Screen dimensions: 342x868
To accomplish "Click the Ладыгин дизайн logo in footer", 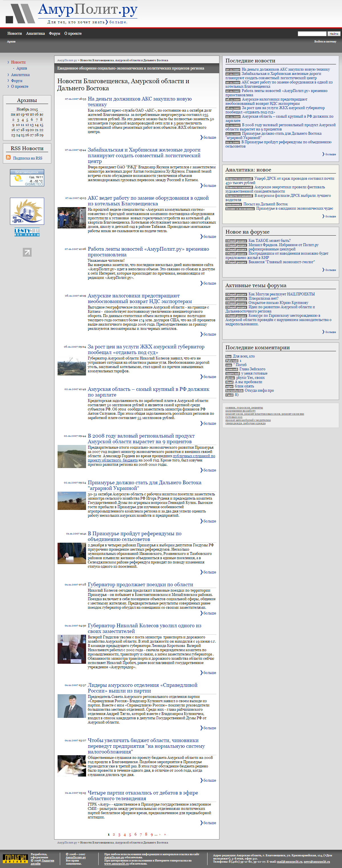I will (x=15, y=859).
